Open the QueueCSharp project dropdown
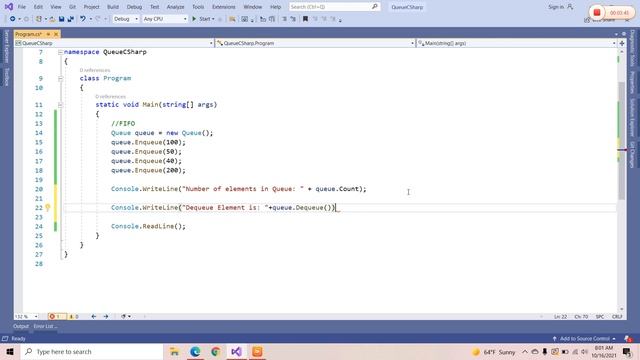Viewport: 640px width, 360px height. (x=114, y=43)
